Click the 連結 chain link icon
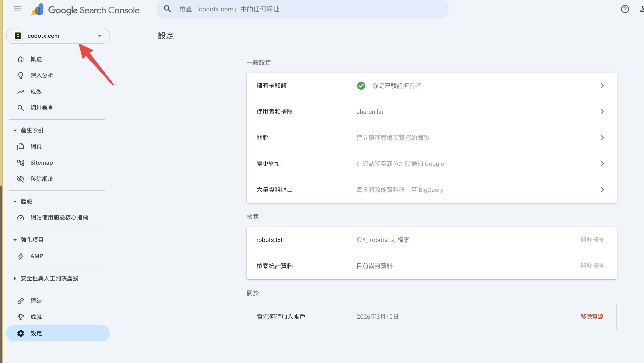644x363 pixels. [20, 301]
